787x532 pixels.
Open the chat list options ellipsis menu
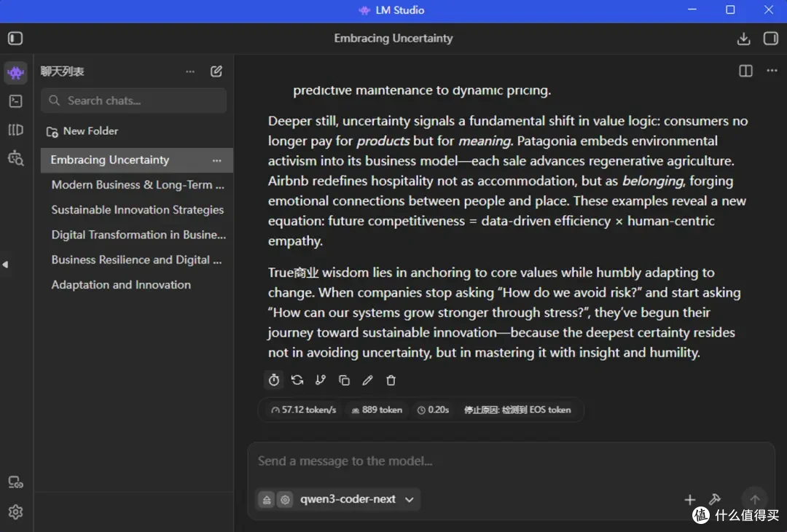[189, 71]
